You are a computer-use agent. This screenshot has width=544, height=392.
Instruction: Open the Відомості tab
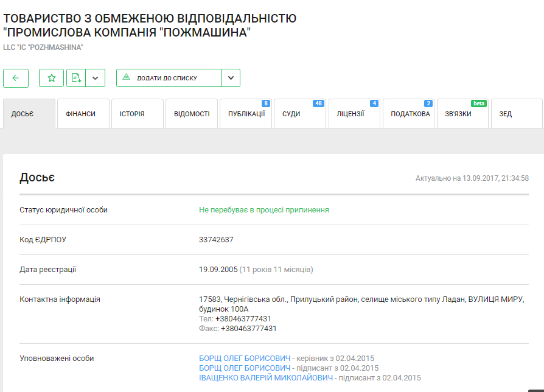pos(191,114)
